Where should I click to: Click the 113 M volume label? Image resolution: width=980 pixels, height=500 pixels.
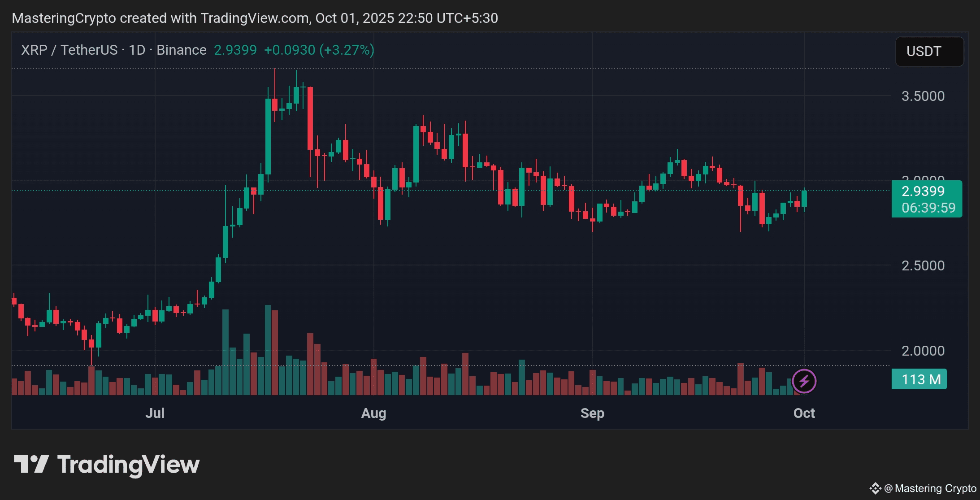pos(920,380)
